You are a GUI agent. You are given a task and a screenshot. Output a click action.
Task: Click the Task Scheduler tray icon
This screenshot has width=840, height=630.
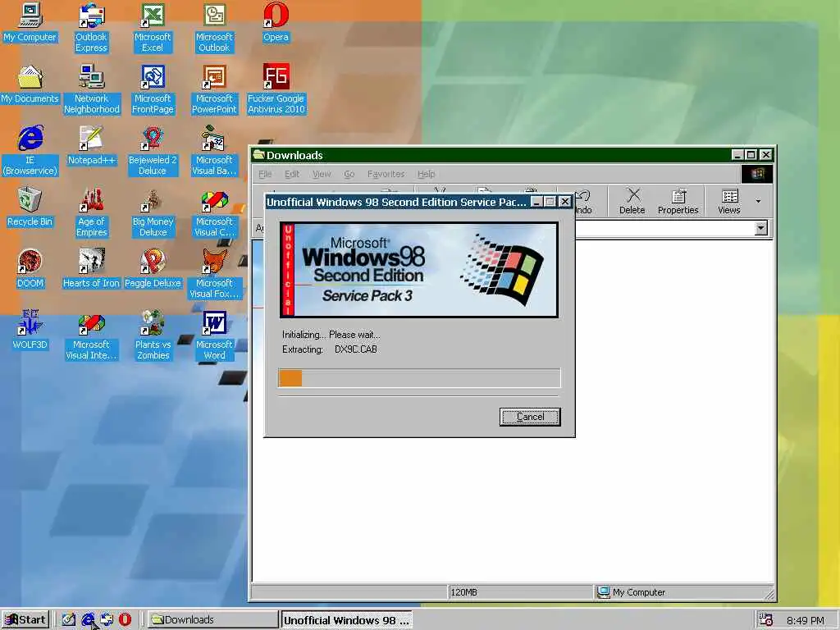coord(765,620)
